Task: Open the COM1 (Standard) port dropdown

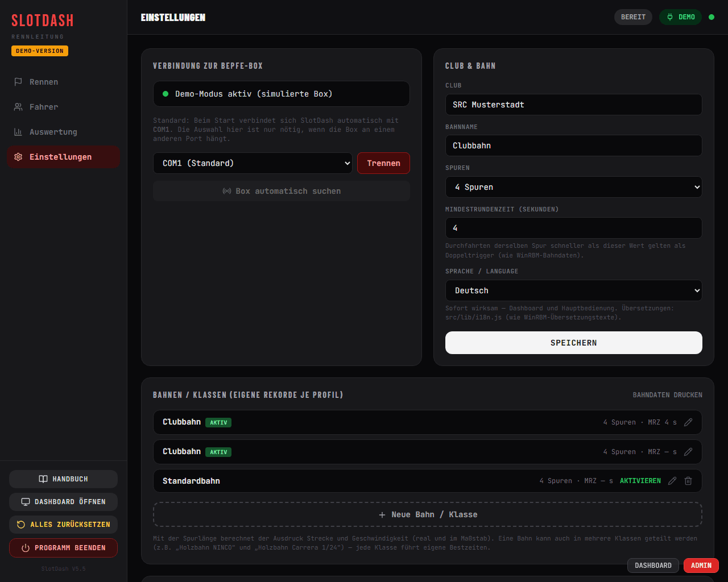Action: 253,163
